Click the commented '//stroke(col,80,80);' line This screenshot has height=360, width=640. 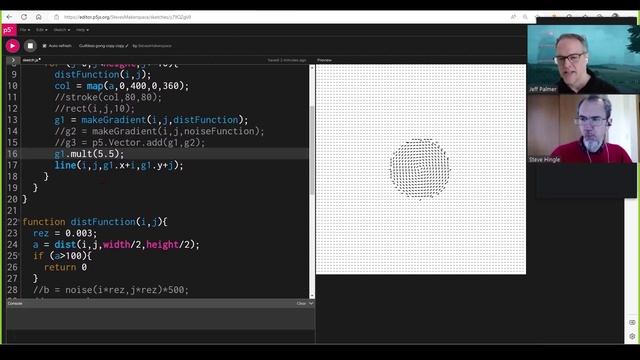[108, 97]
